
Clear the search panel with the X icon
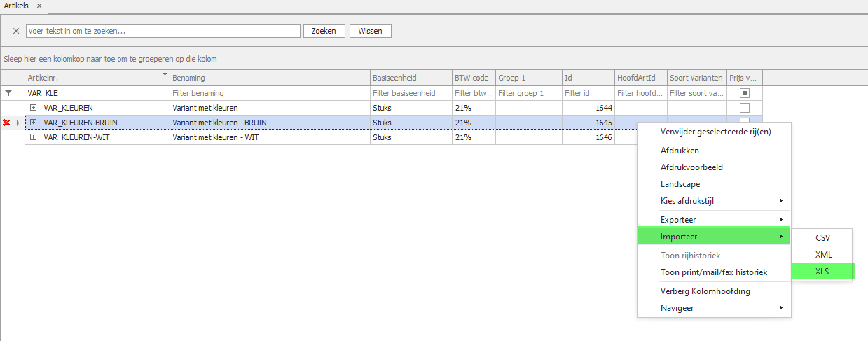point(16,31)
